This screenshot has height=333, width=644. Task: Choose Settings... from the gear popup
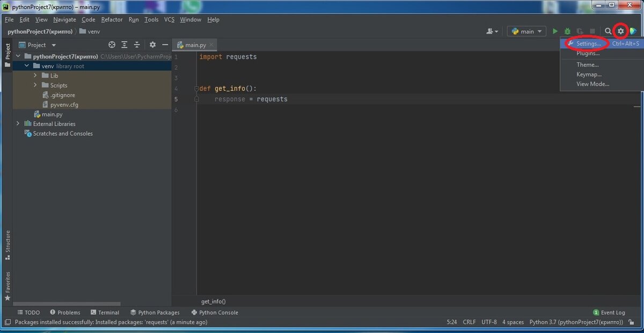[602, 44]
